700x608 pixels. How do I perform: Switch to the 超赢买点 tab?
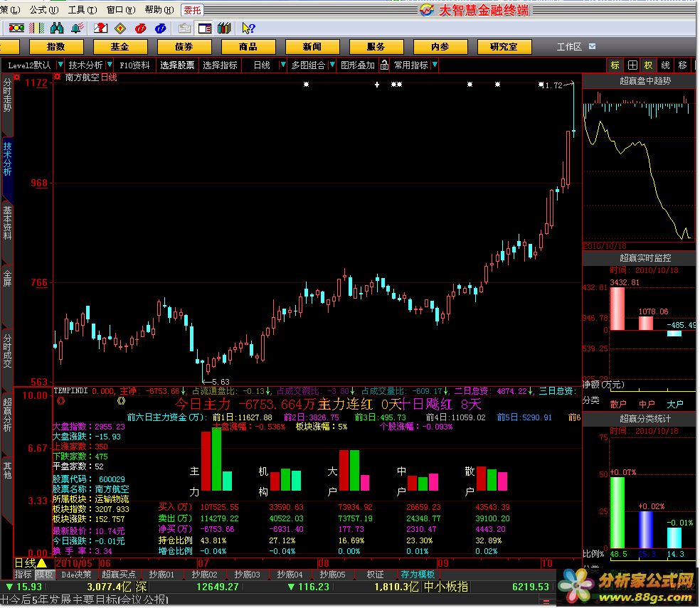[118, 575]
